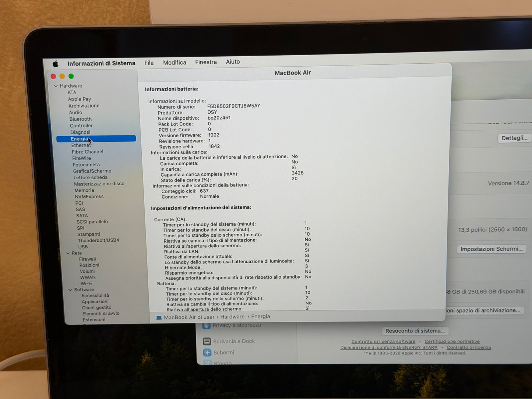Select Lettore scheda in the sidebar
The image size is (532, 399).
(91, 177)
